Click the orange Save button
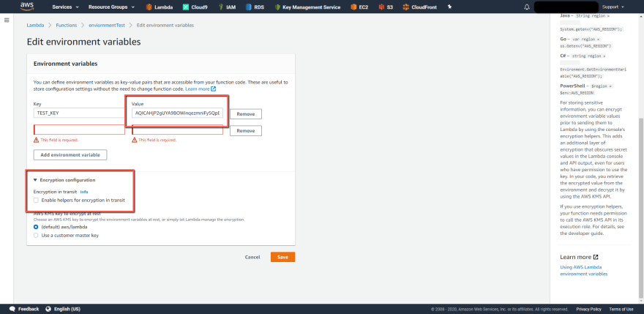 (282, 257)
